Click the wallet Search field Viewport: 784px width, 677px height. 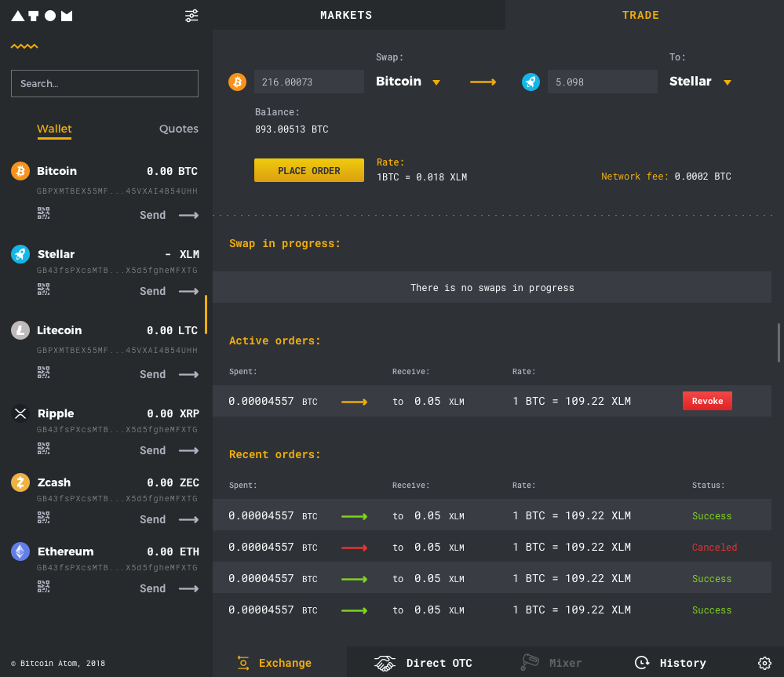104,83
